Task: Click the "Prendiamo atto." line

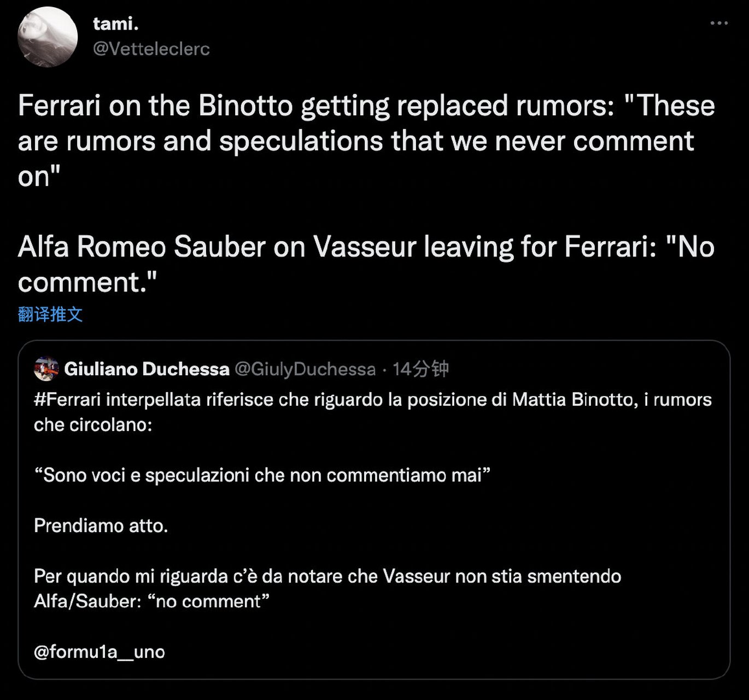Action: [101, 526]
